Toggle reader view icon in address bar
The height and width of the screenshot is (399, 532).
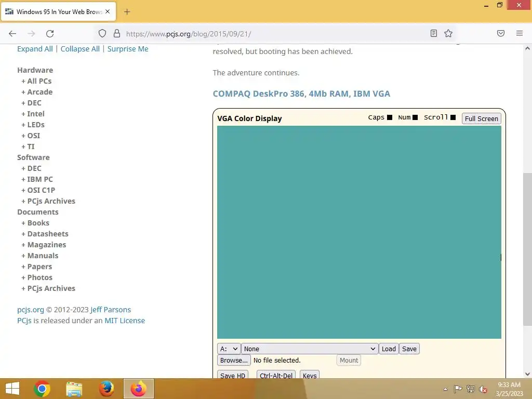pyautogui.click(x=434, y=33)
